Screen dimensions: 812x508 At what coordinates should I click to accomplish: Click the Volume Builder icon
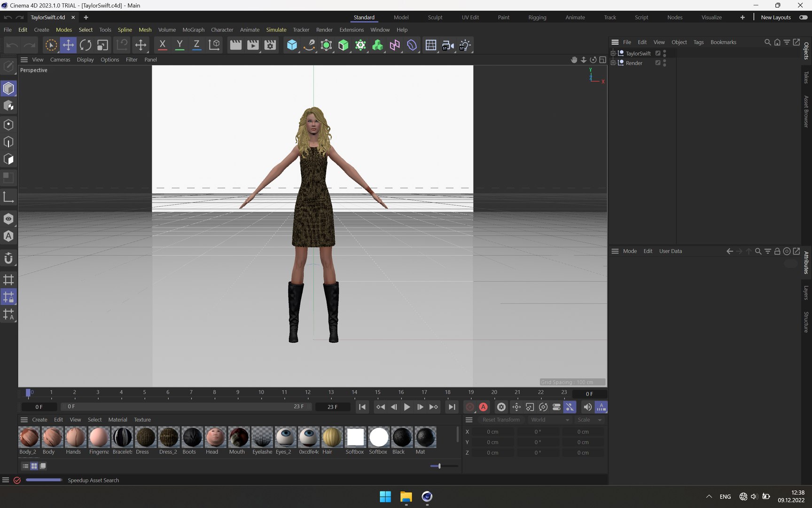(x=377, y=45)
